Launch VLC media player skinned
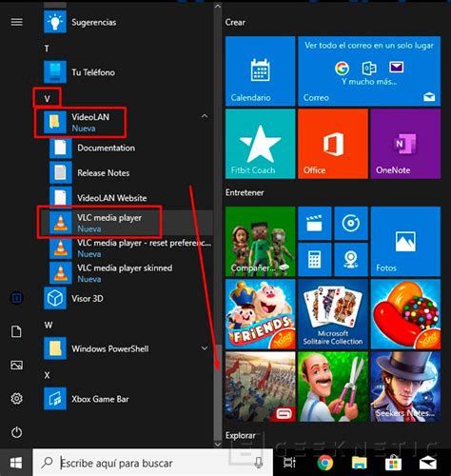 pos(130,273)
